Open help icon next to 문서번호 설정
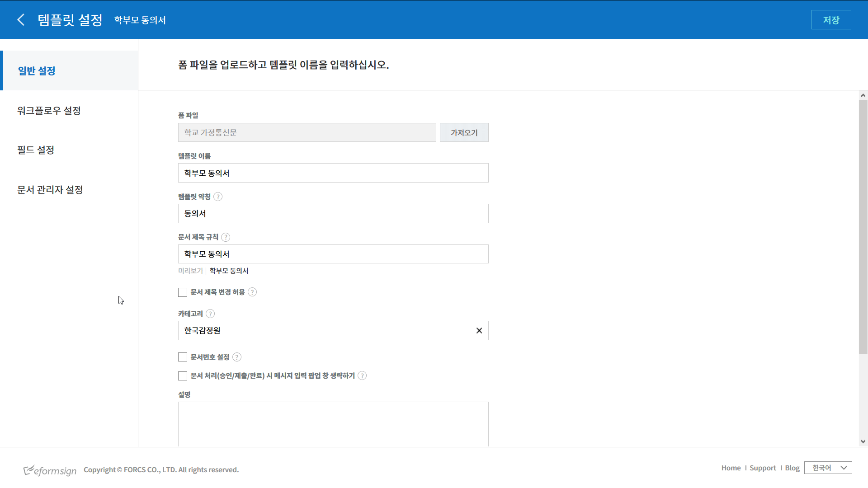 coord(237,357)
